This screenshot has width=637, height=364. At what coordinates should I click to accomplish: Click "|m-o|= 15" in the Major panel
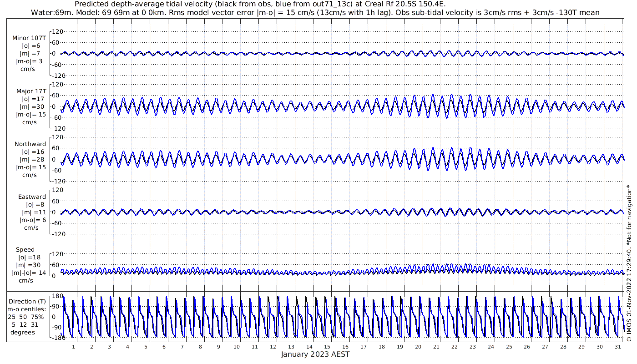tap(31, 115)
